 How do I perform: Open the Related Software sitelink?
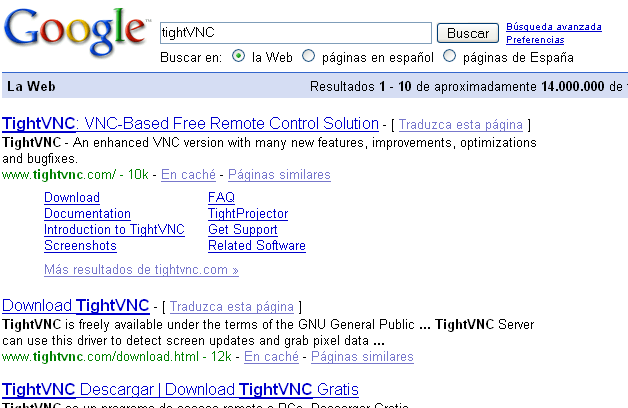(x=257, y=245)
